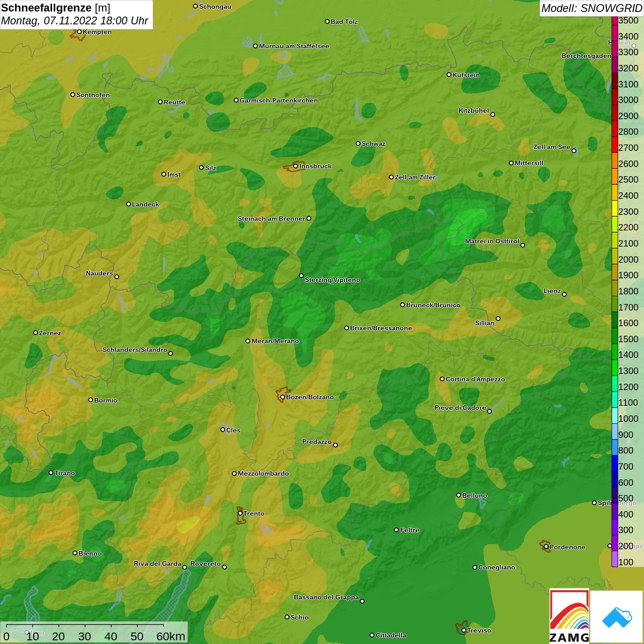Click the Conegliano map marker dot
Image resolution: width=644 pixels, height=644 pixels.
coord(475,567)
